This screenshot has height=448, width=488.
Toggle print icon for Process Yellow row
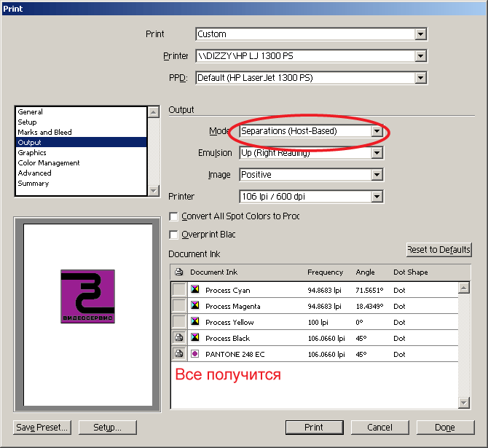point(179,322)
